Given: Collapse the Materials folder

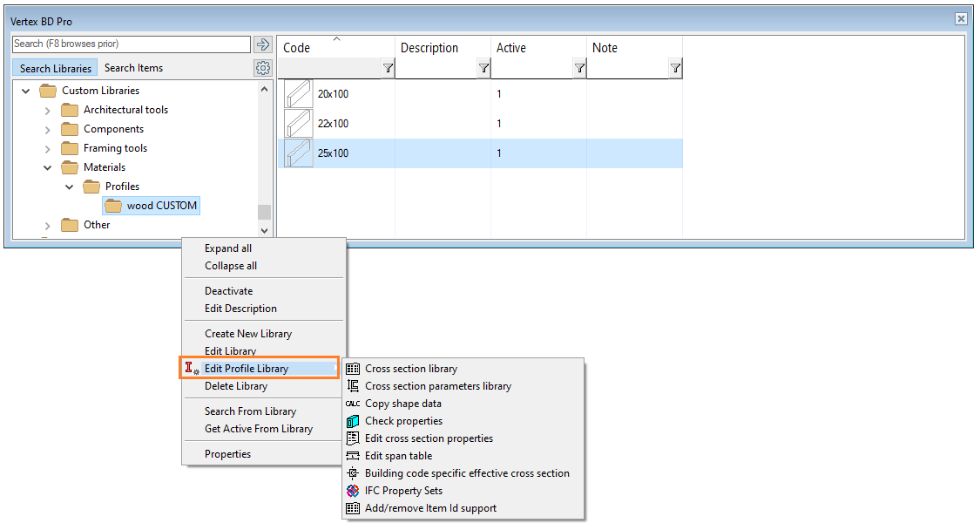Looking at the screenshot, I should pyautogui.click(x=48, y=167).
